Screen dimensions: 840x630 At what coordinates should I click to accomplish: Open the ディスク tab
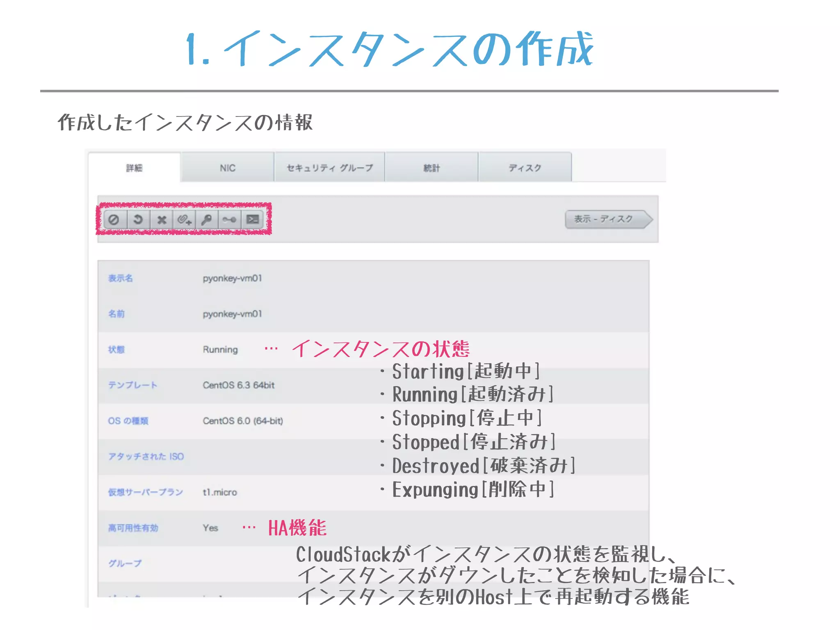point(525,168)
